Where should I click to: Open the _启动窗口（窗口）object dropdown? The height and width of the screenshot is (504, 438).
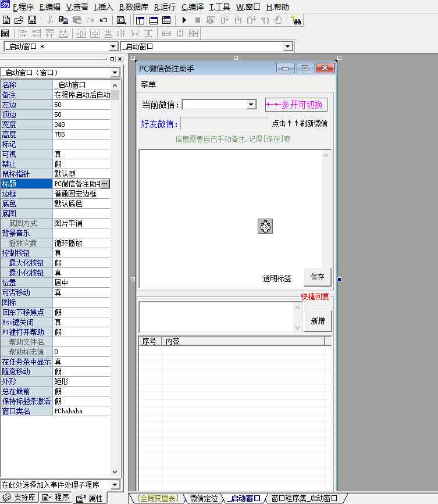115,73
